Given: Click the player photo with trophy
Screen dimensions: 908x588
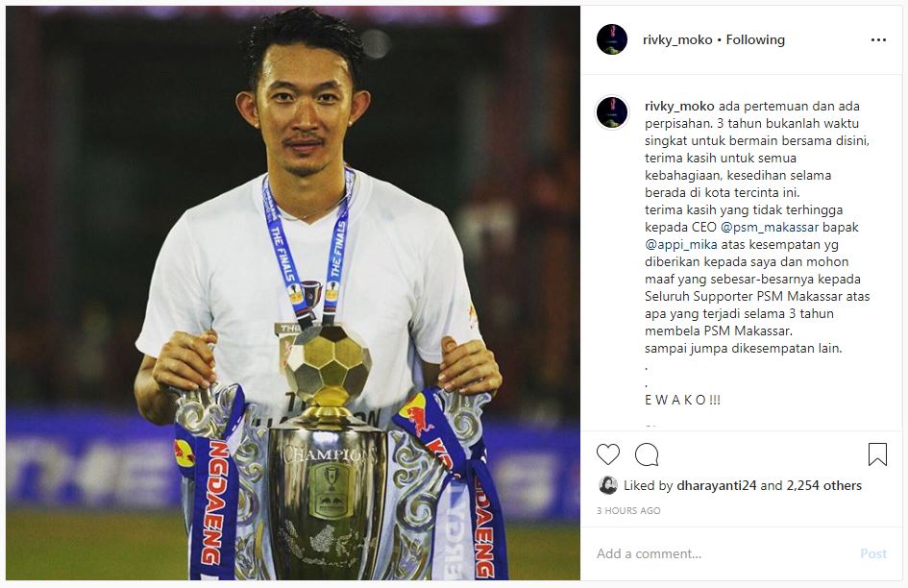Looking at the screenshot, I should [293, 293].
